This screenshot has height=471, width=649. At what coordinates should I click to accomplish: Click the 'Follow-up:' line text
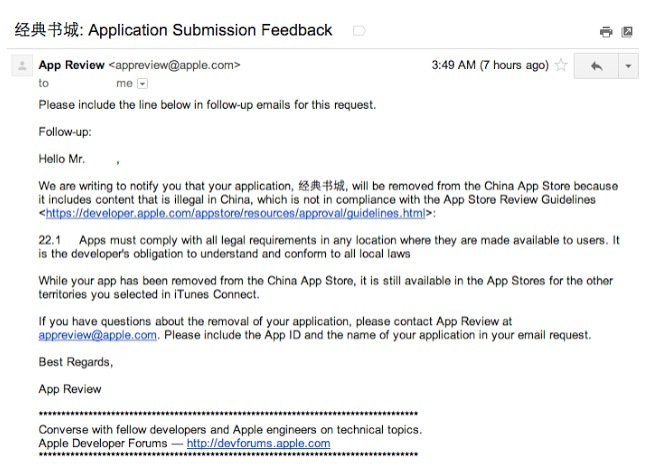(65, 132)
